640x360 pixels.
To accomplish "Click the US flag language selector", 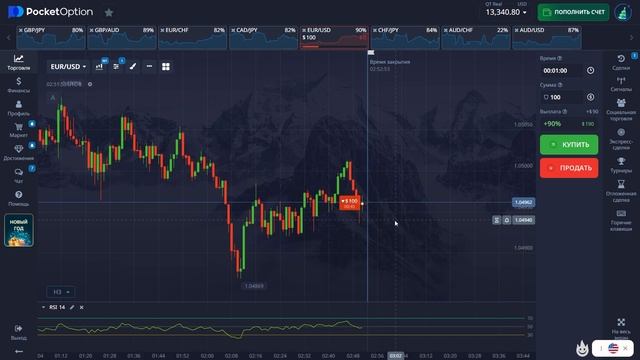I will click(613, 348).
